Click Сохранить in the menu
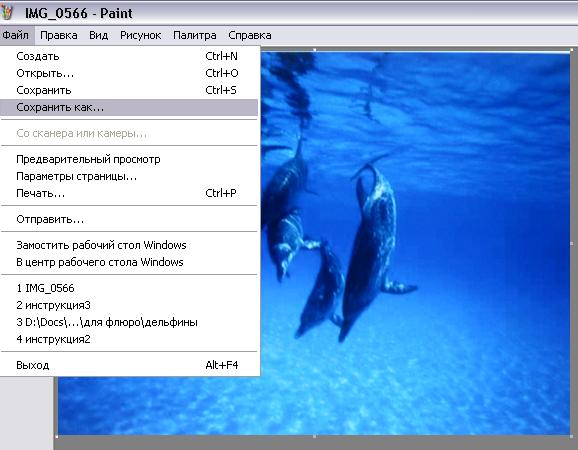Screen dimensions: 578x450 click(129, 90)
